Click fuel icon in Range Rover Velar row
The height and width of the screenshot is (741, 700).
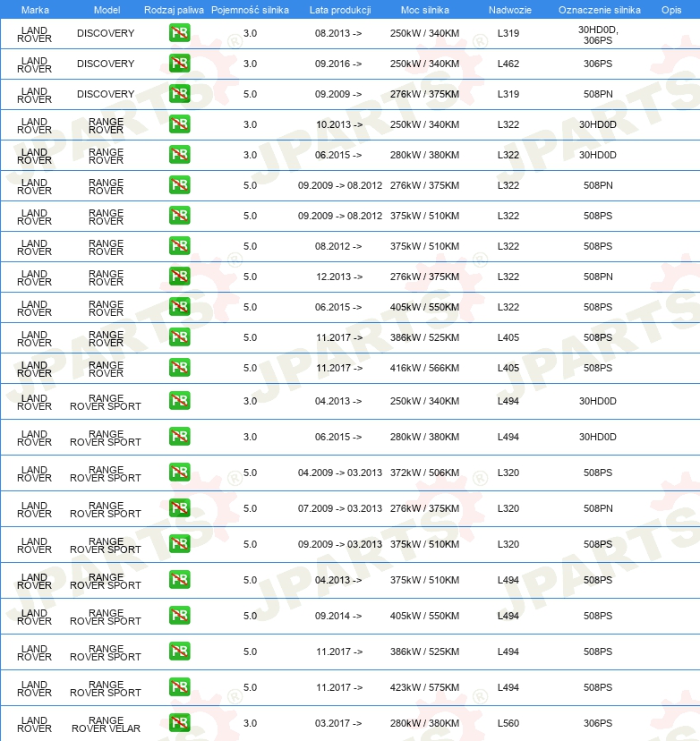tap(180, 722)
